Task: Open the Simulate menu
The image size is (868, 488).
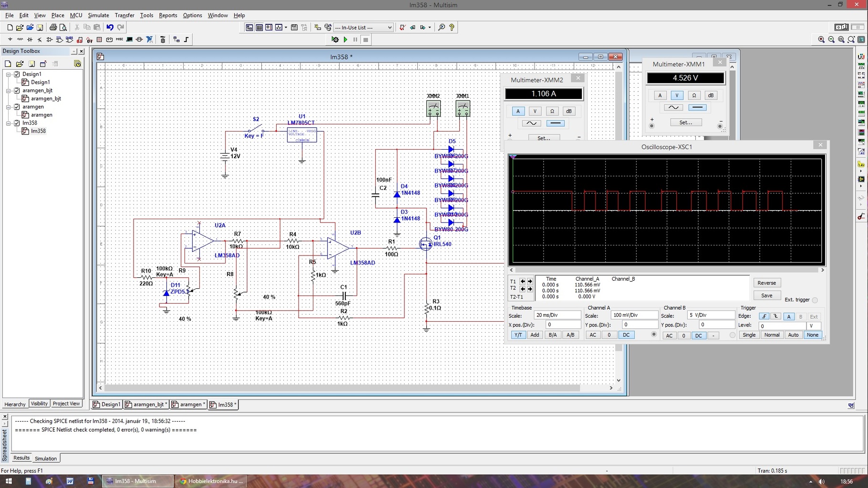Action: click(x=98, y=15)
